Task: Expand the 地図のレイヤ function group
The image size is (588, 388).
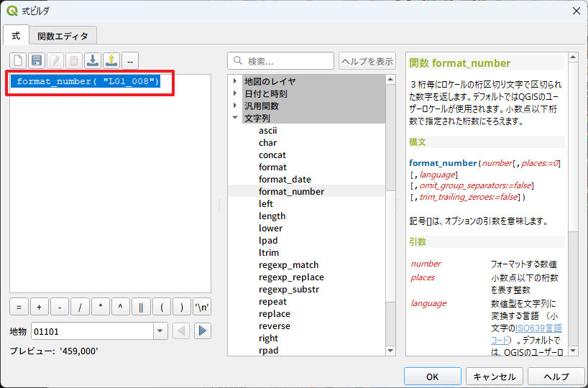Action: pos(235,81)
